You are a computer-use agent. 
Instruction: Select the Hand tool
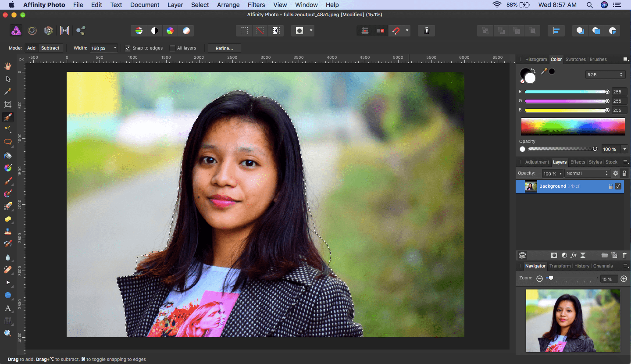click(x=7, y=66)
